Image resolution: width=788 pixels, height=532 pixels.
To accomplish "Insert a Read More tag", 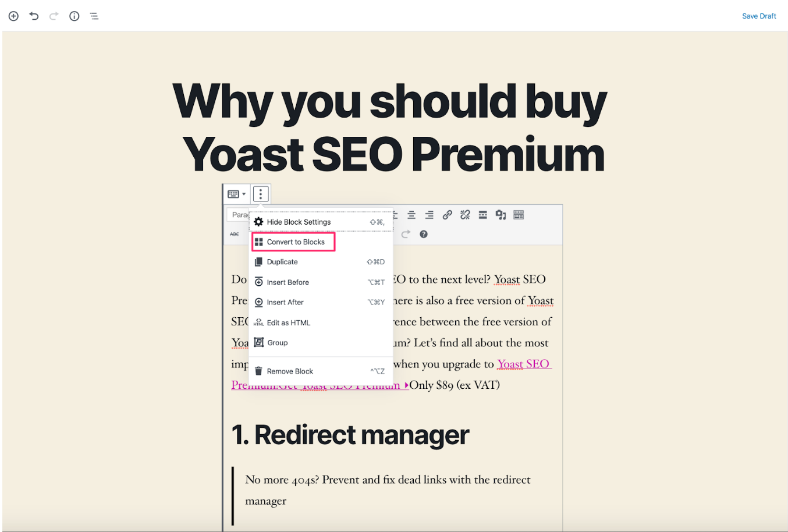I will pyautogui.click(x=482, y=214).
